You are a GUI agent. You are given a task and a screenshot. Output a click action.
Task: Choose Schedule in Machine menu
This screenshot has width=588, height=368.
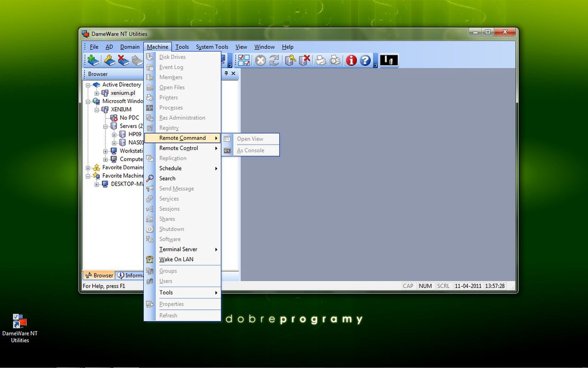pyautogui.click(x=182, y=168)
